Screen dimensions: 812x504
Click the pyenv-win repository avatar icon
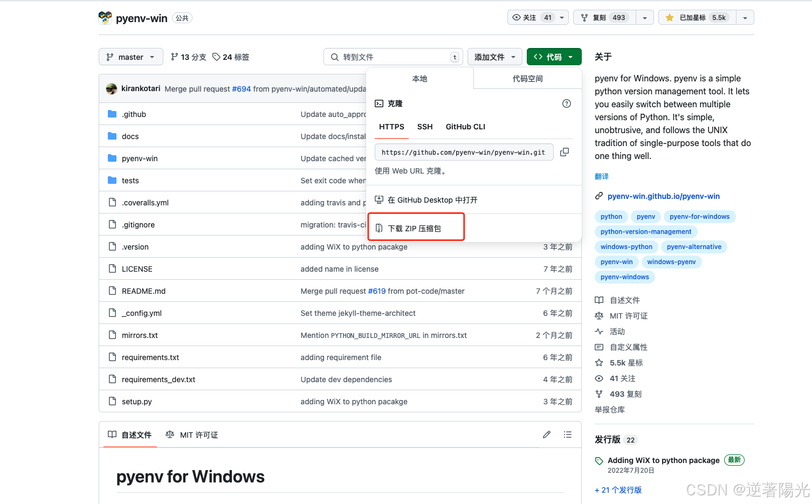(x=105, y=18)
